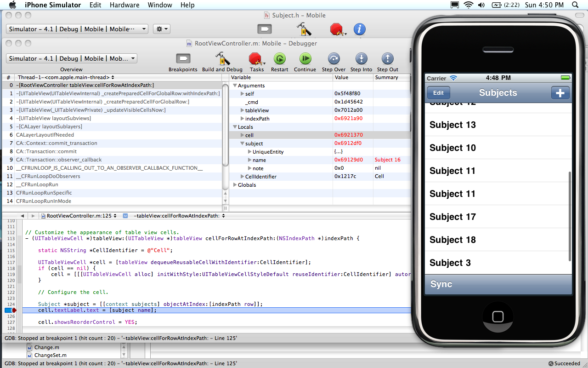Click the Summary column header
588x368 pixels.
(392, 77)
